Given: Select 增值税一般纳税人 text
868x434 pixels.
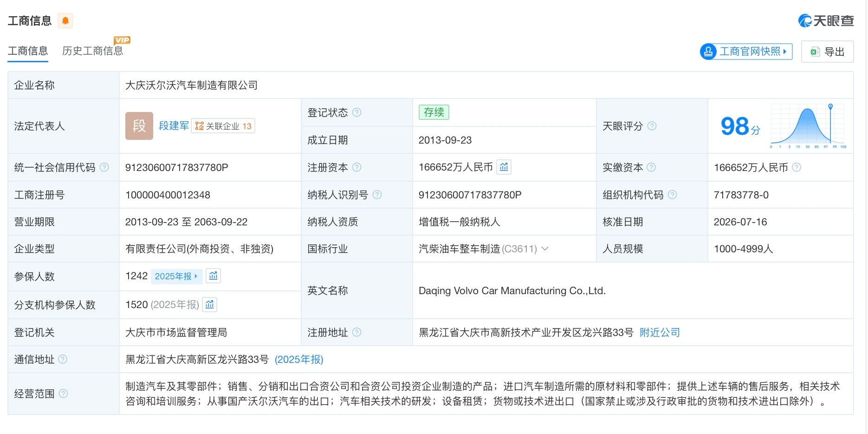Looking at the screenshot, I should (459, 222).
